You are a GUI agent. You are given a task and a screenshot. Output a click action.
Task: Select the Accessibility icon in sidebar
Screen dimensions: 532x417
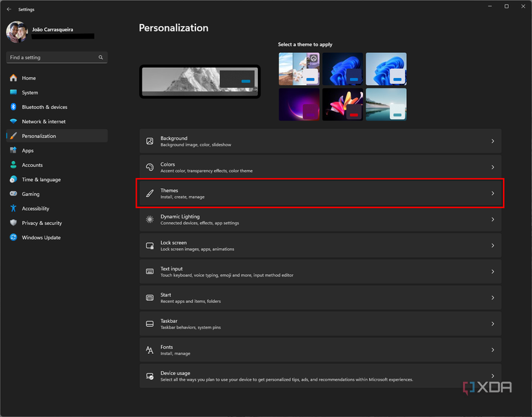click(14, 208)
